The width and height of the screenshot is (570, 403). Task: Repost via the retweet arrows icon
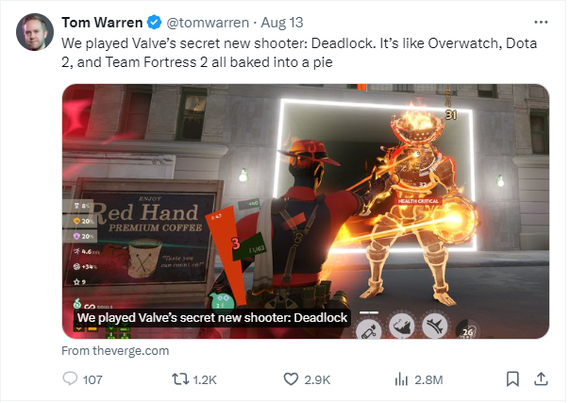click(180, 379)
